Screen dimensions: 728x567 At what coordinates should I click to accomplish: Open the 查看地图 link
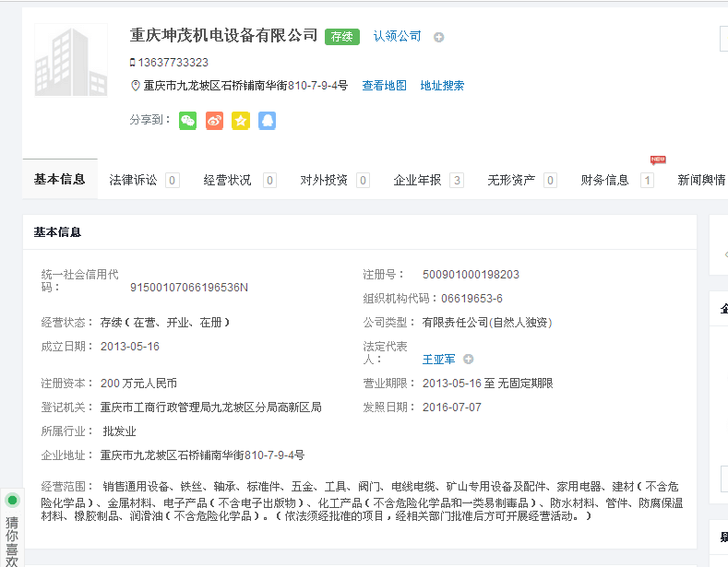pos(384,86)
